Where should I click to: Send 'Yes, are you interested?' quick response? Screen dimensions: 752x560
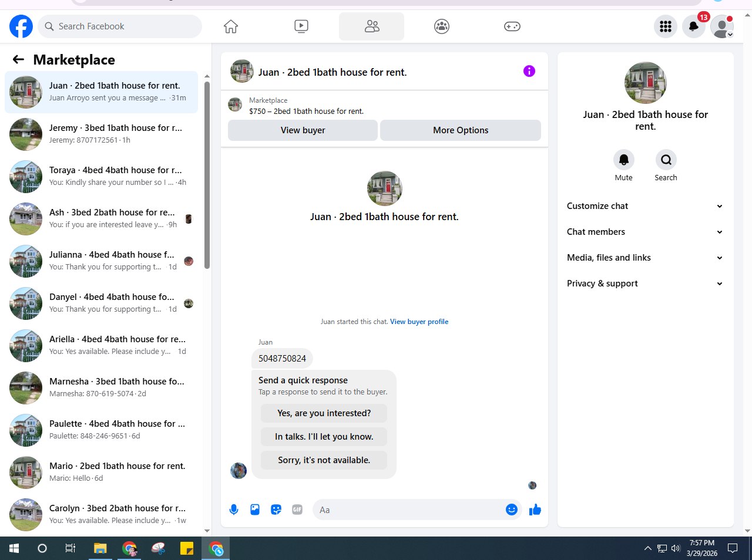point(324,413)
